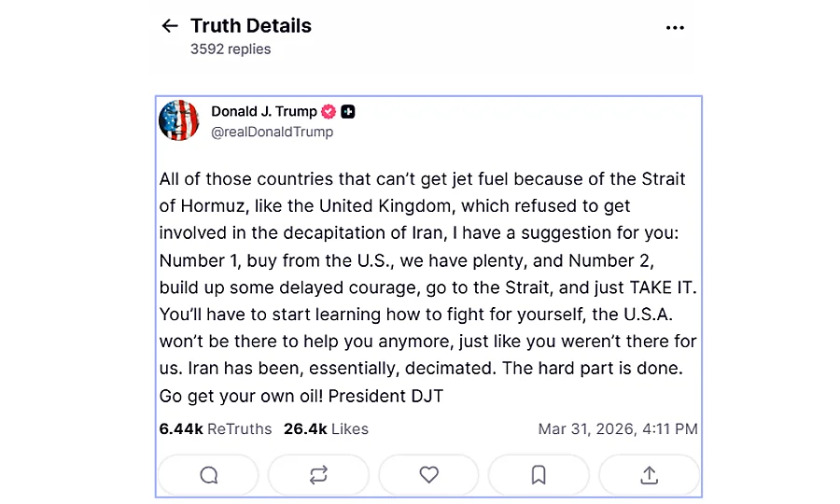
Task: Click the black plus badge beside name
Action: pos(348,112)
